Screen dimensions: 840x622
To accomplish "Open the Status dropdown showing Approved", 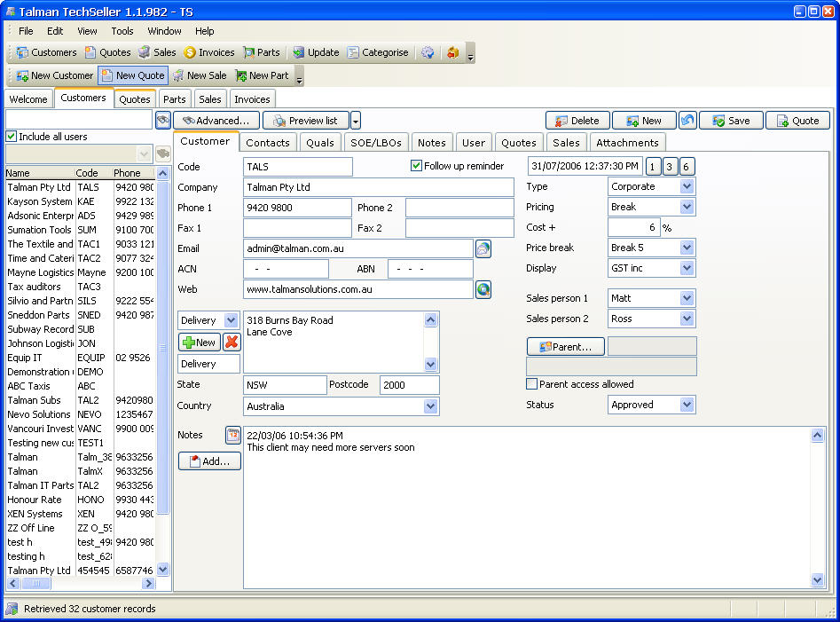I will (x=687, y=405).
